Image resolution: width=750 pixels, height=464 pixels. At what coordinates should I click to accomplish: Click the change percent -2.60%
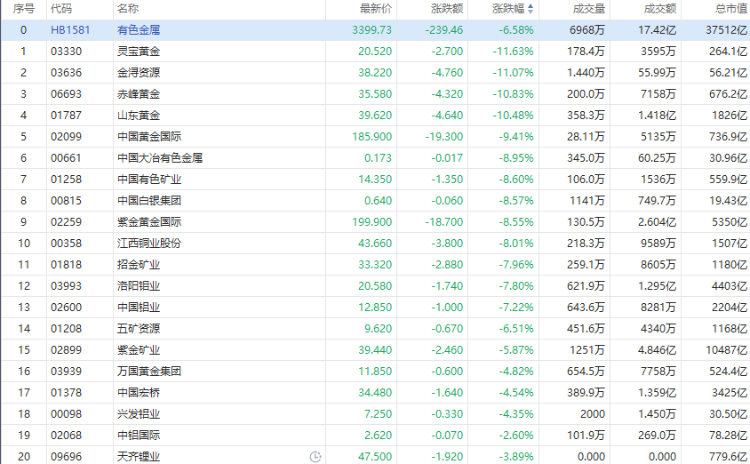(x=517, y=435)
